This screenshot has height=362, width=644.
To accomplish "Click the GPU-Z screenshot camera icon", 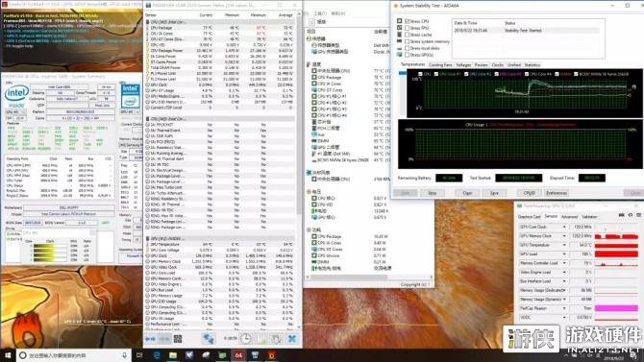I will pos(621,215).
